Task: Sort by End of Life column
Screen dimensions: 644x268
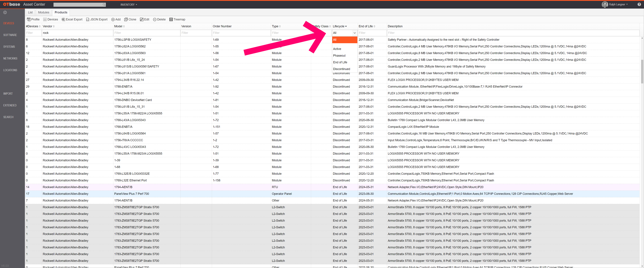Action: pyautogui.click(x=367, y=26)
